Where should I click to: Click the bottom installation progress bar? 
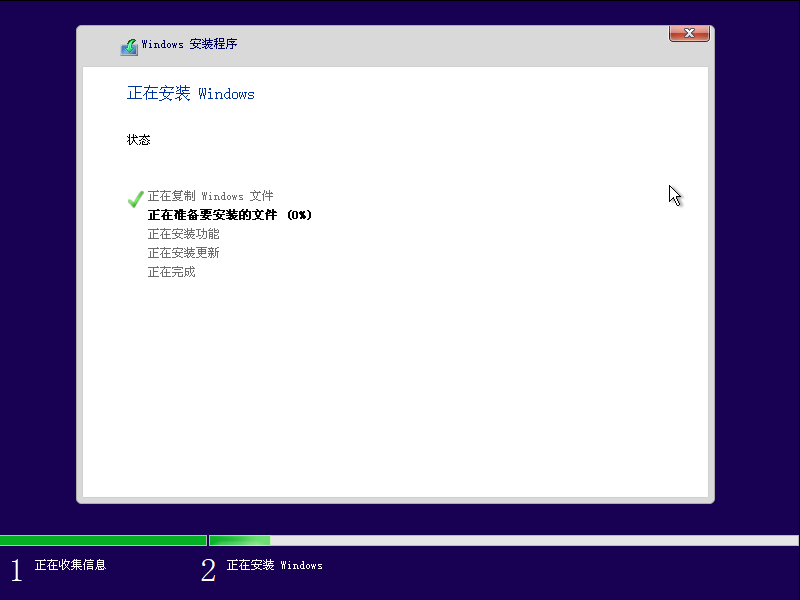coord(400,540)
